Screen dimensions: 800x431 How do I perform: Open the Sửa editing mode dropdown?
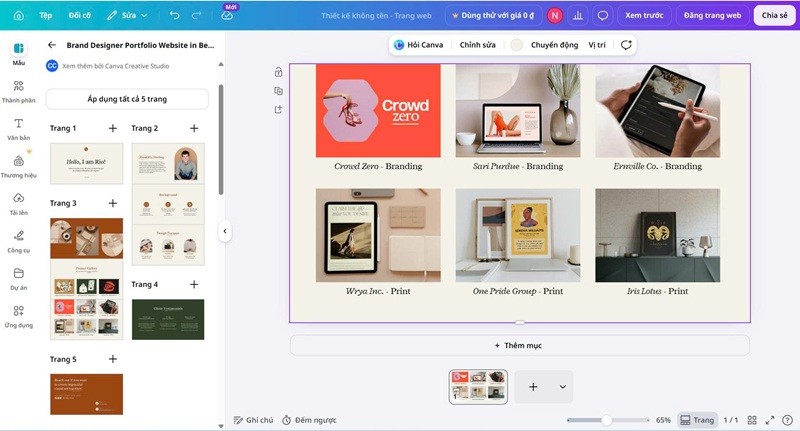127,15
